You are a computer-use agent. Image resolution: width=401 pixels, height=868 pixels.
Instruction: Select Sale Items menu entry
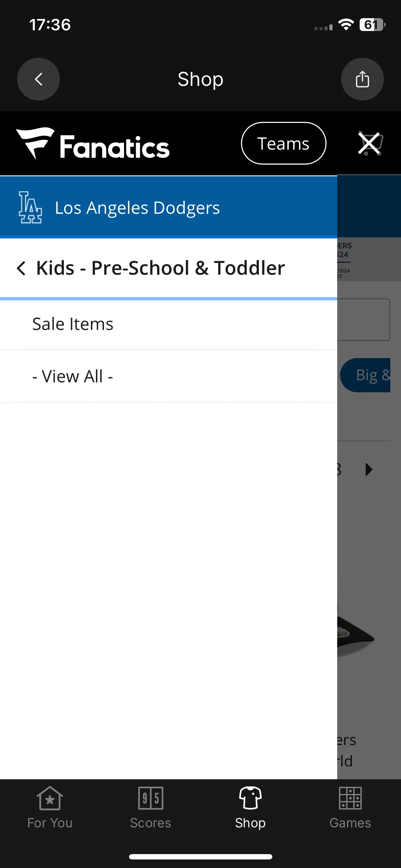click(x=169, y=324)
